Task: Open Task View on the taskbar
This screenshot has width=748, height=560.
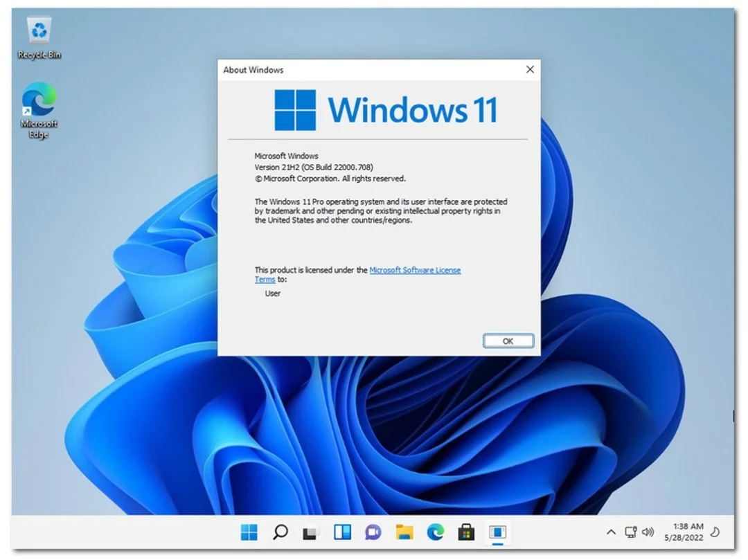Action: 310,532
